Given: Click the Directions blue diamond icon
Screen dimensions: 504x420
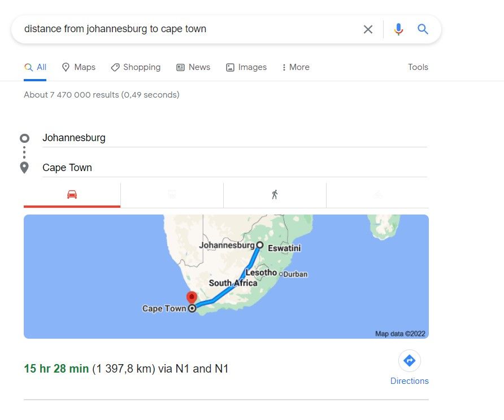Looking at the screenshot, I should point(409,361).
